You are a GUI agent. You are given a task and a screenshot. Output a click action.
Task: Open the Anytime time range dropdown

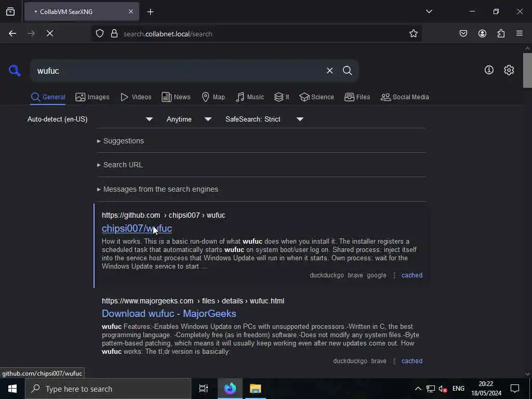189,119
